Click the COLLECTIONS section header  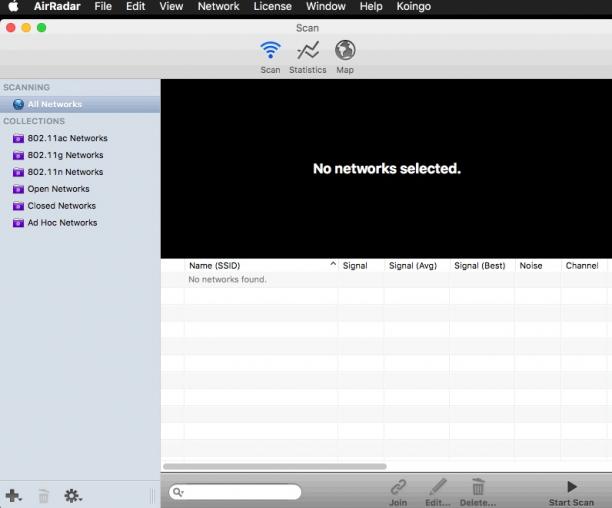click(x=34, y=121)
